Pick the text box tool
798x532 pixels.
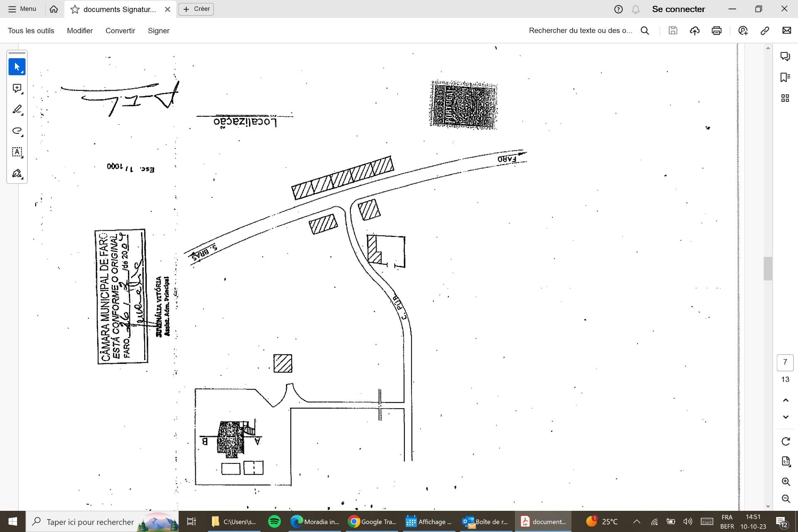(x=17, y=152)
